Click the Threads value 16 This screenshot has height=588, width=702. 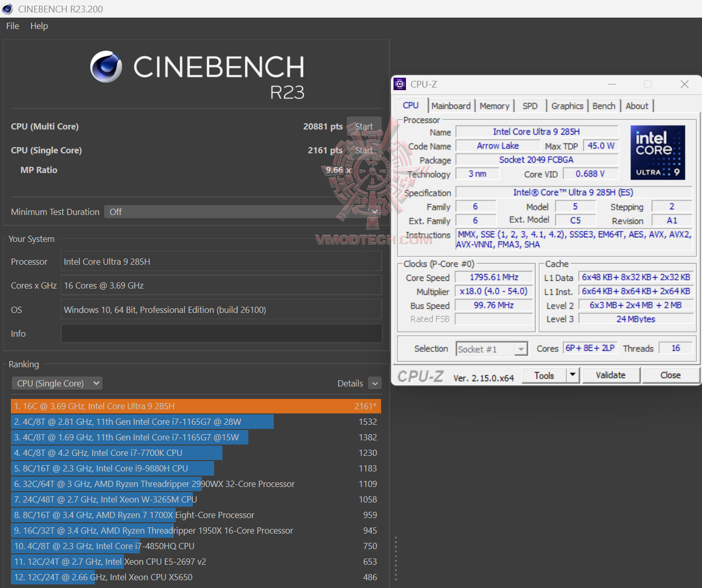point(676,348)
